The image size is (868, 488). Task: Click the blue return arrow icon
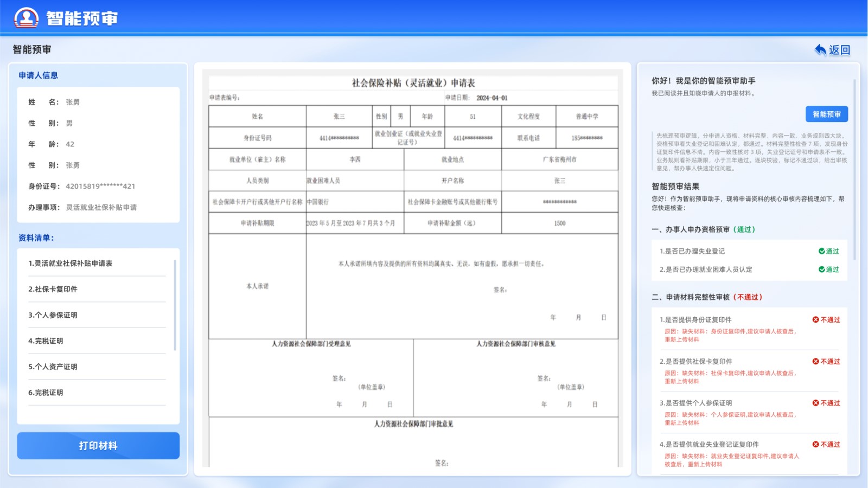[x=820, y=50]
